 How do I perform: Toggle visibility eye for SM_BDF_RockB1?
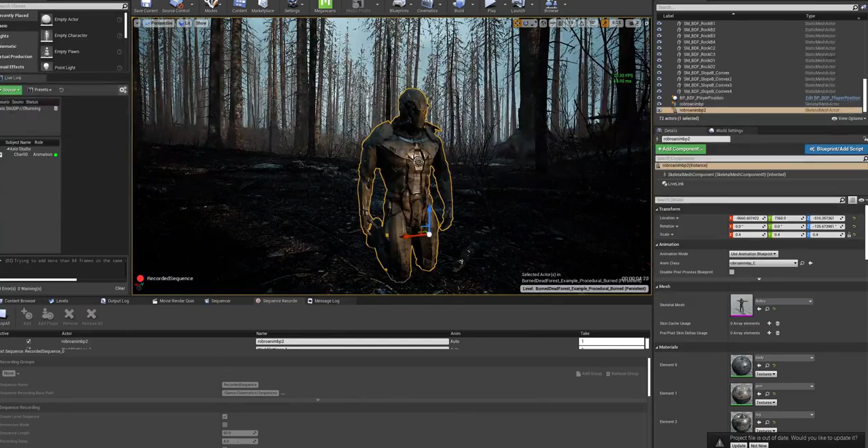(x=659, y=23)
